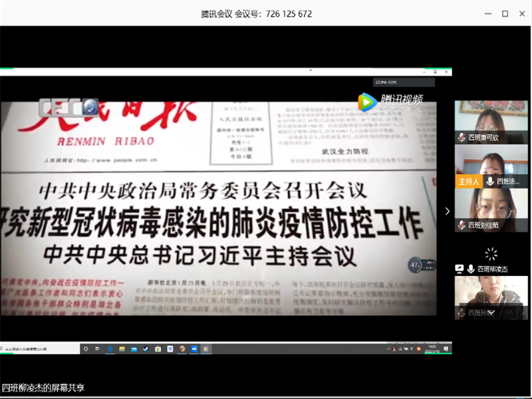Expand more participants with the down chevron
This screenshot has height=399, width=532.
(491, 313)
